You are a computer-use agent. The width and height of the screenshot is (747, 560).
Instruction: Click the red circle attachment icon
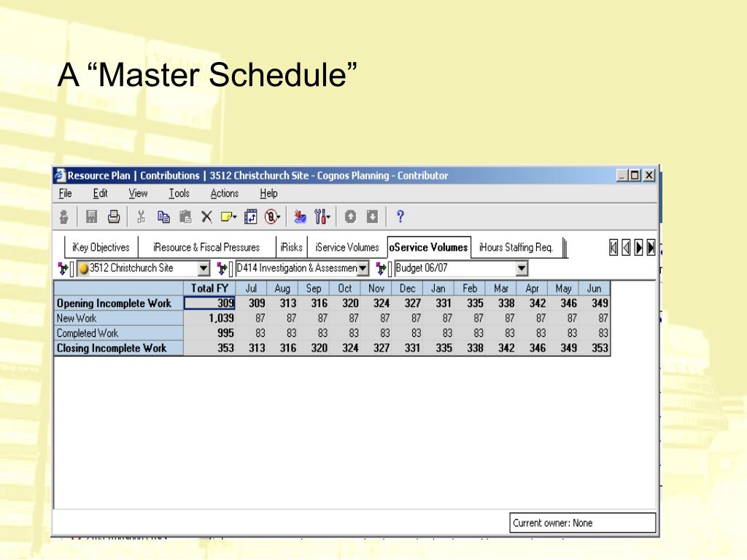tap(272, 217)
